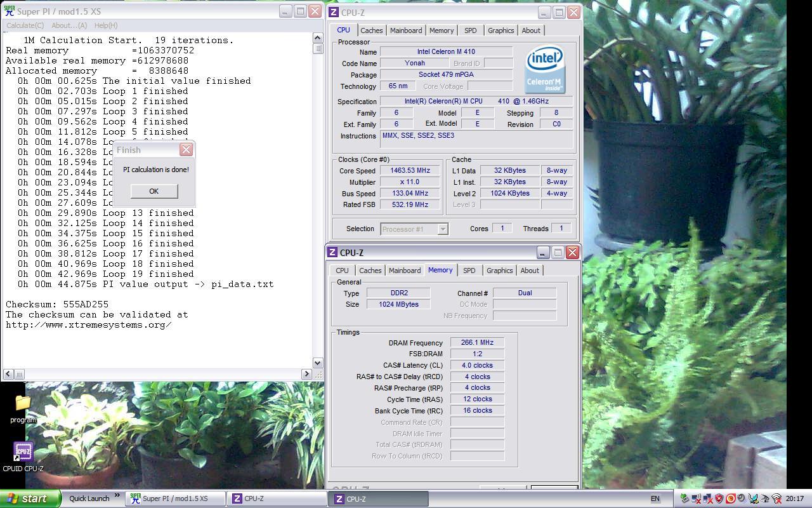The height and width of the screenshot is (508, 812).
Task: Activate first CPU-Z taskbar button
Action: click(x=277, y=498)
